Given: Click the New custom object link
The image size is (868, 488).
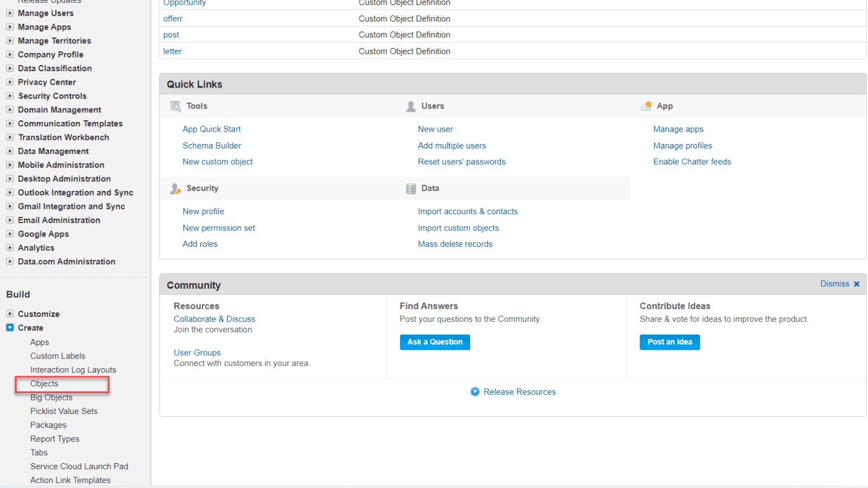Looking at the screenshot, I should (218, 162).
